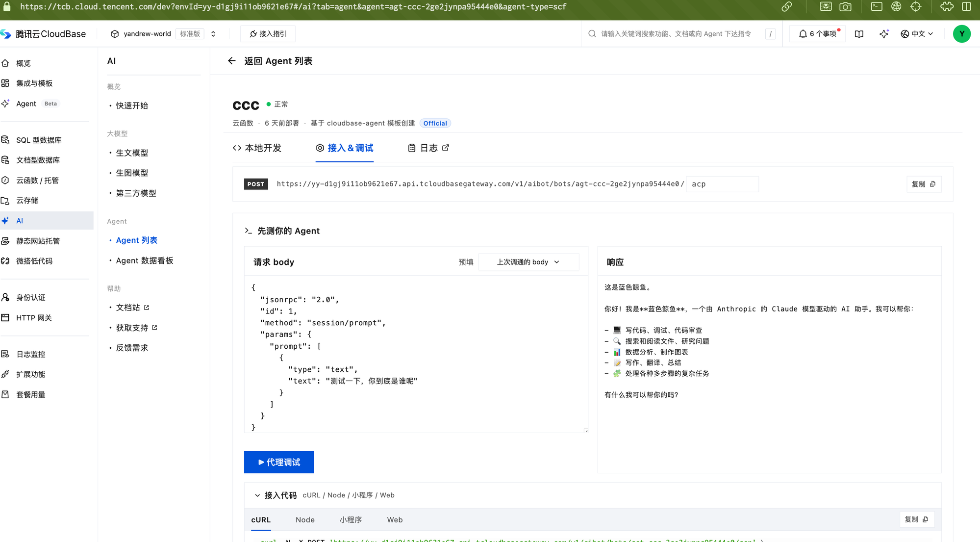Open the 中文 language dropdown
Viewport: 980px width, 542px height.
pyautogui.click(x=917, y=34)
